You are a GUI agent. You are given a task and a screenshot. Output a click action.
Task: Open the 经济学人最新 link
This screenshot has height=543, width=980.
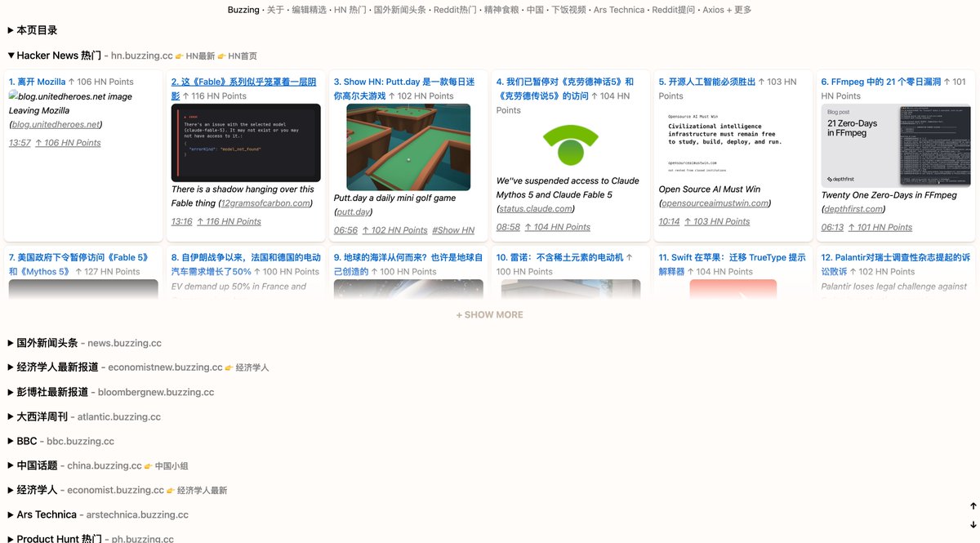[203, 491]
